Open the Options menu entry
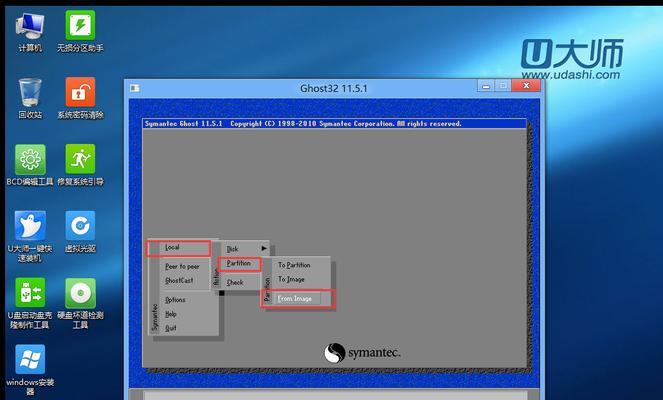This screenshot has width=663, height=400. tap(175, 300)
